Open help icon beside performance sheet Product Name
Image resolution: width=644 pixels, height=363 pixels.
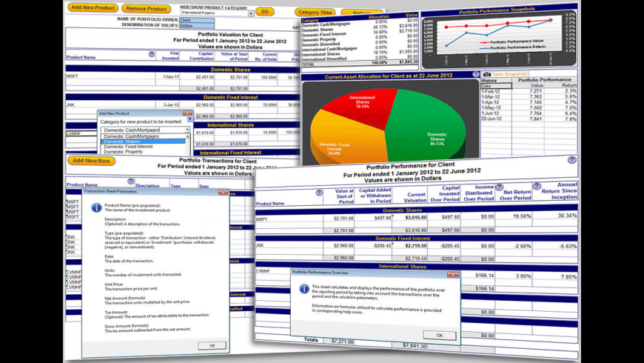pos(319,193)
